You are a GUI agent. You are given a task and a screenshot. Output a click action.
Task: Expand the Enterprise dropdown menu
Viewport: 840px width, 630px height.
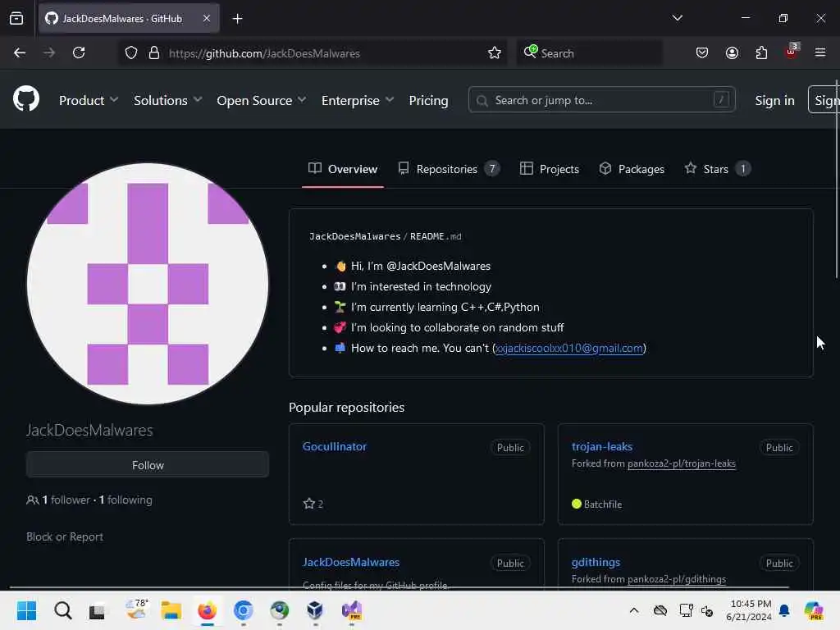tap(358, 100)
